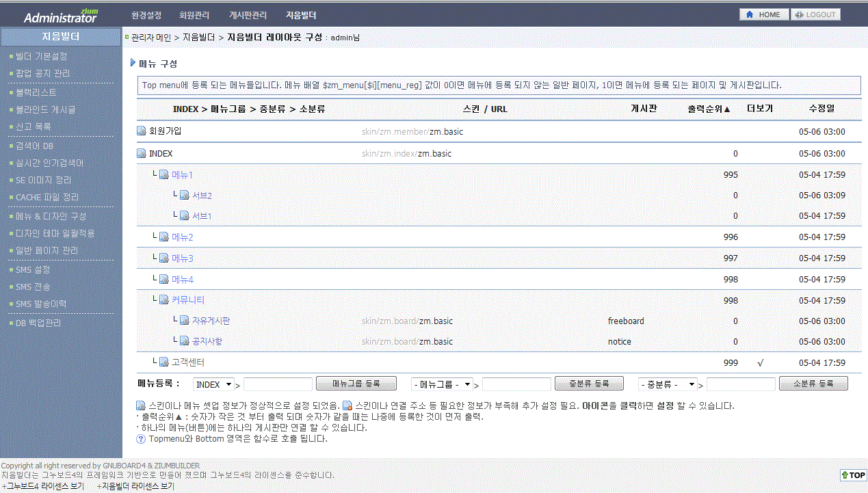Select 게시판관리 in the top navigation
The image size is (868, 493).
248,15
